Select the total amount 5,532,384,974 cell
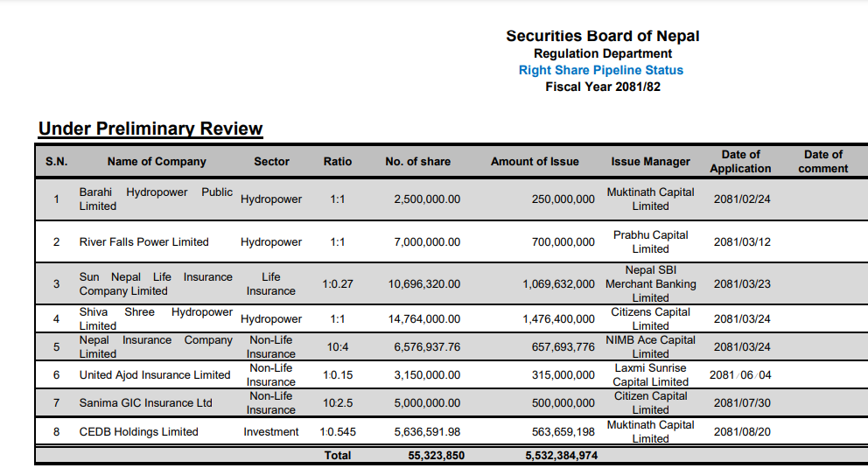This screenshot has width=868, height=475. 562,456
